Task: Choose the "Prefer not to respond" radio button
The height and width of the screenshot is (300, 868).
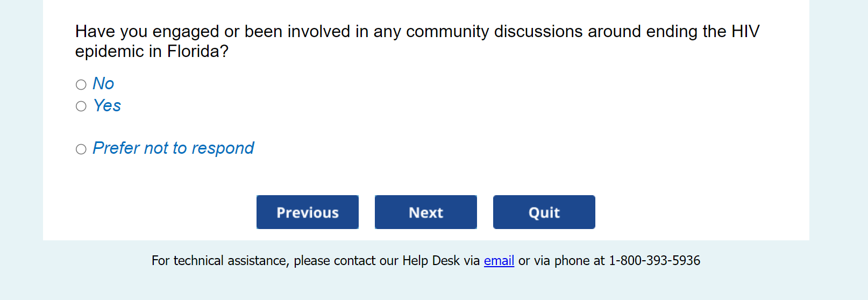Action: pos(81,149)
